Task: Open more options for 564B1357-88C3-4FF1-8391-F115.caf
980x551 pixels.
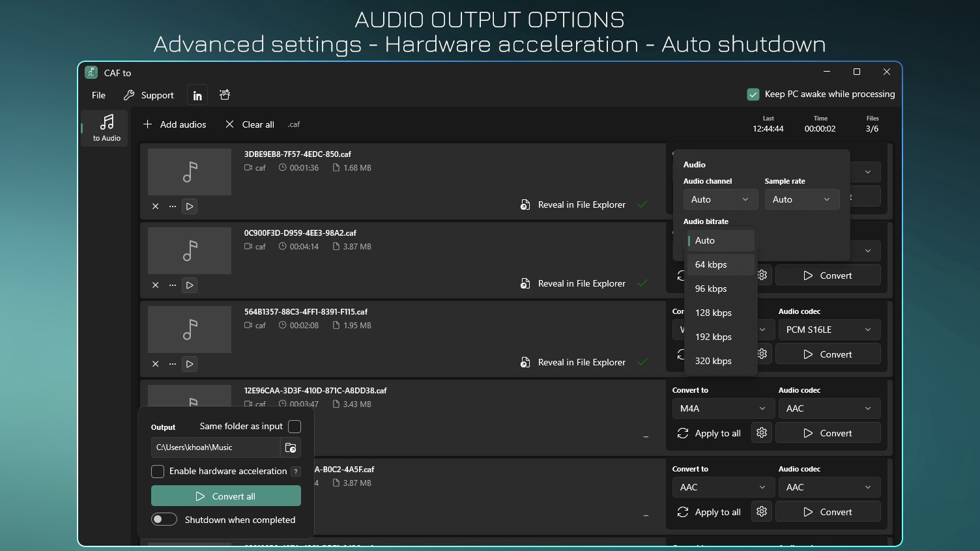Action: click(x=172, y=364)
